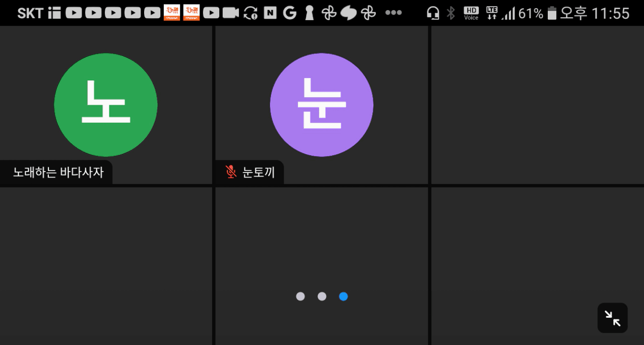The height and width of the screenshot is (345, 644).
Task: Tap the HD Voice status icon
Action: (x=471, y=13)
